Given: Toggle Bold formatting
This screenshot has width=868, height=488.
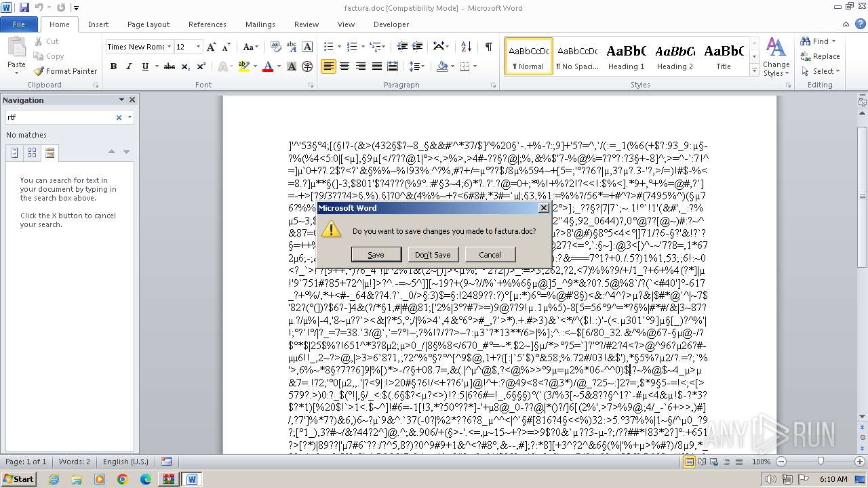Looking at the screenshot, I should click(113, 66).
